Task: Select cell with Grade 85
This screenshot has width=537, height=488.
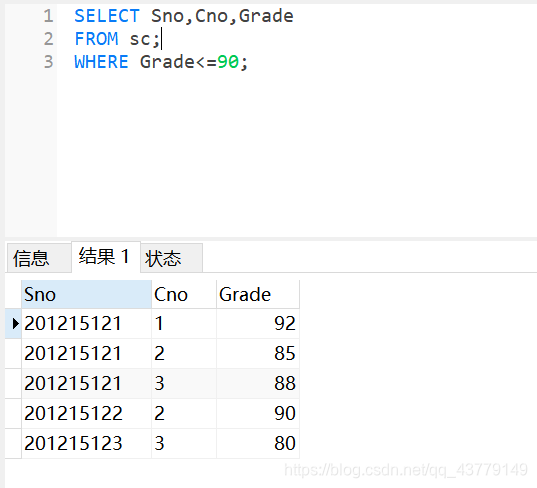Action: point(258,353)
